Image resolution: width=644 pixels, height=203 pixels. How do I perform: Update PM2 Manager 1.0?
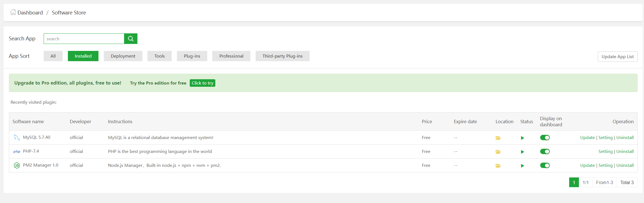click(x=587, y=165)
